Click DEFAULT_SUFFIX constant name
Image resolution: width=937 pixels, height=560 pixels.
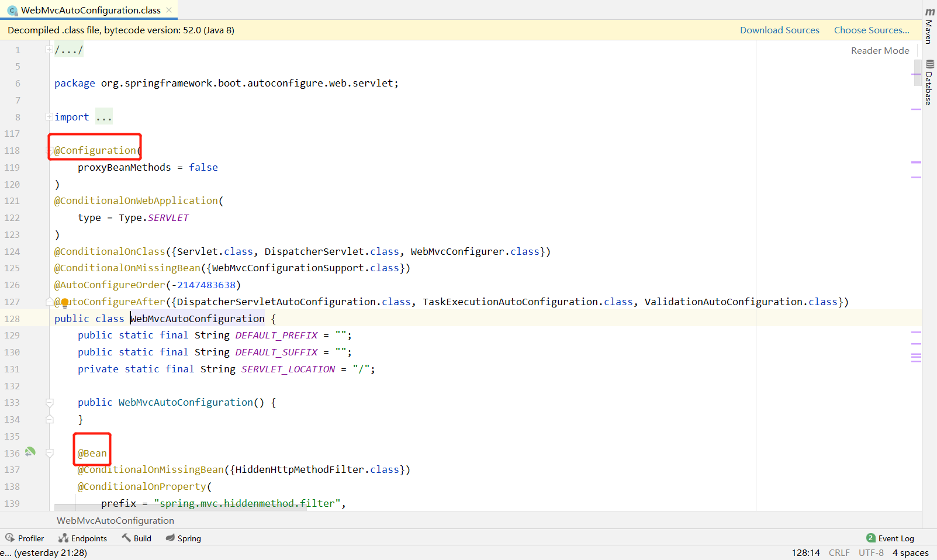[276, 352]
